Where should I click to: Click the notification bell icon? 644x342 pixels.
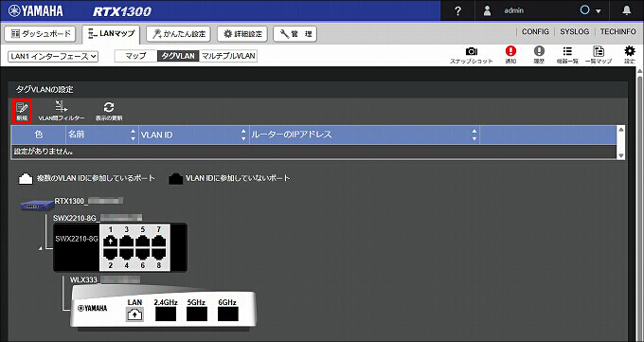click(627, 11)
